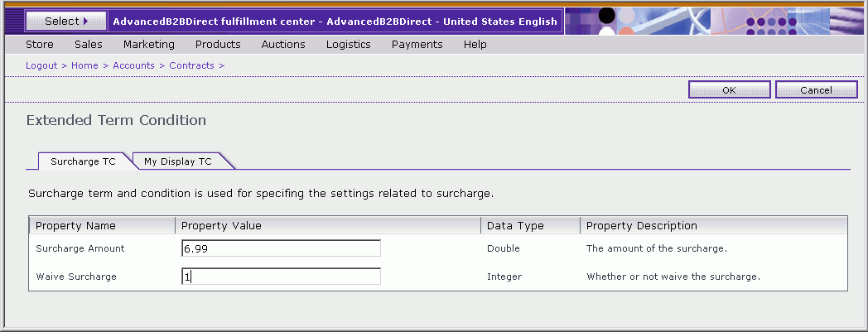Navigate to the Accounts breadcrumb link
This screenshot has width=868, height=332.
pos(133,65)
